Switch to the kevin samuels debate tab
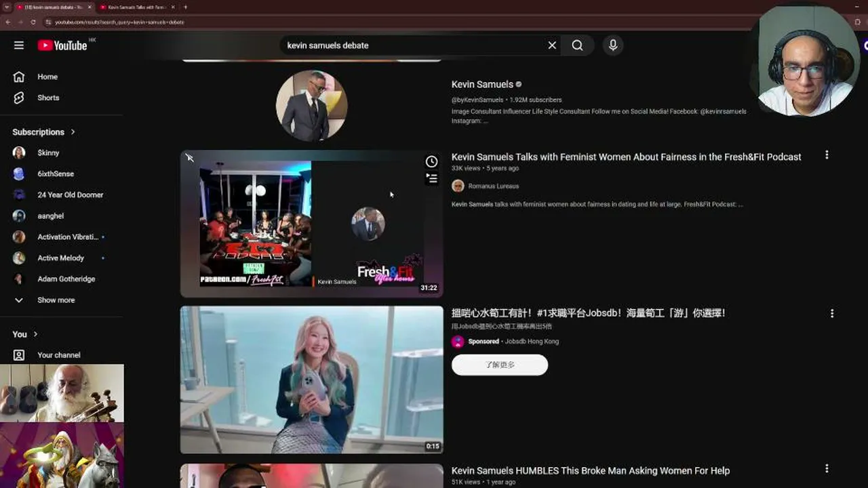Viewport: 868px width, 488px height. click(54, 7)
